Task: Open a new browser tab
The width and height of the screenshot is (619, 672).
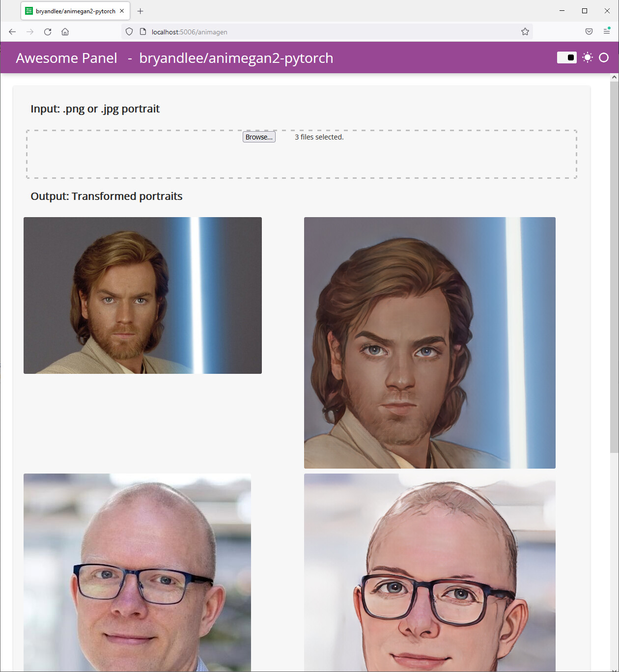Action: pyautogui.click(x=141, y=11)
